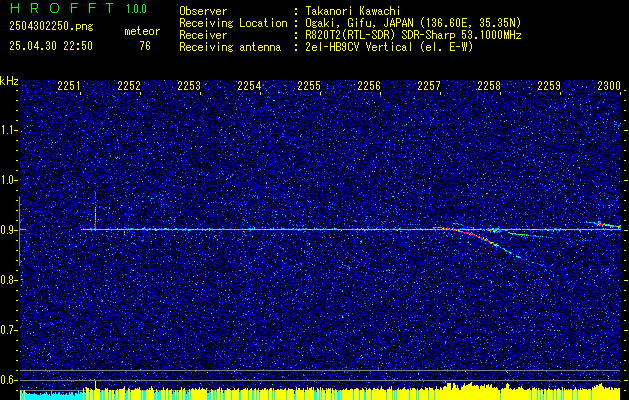629x400 pixels.
Task: Click the 2256 time marker
Action: (369, 86)
